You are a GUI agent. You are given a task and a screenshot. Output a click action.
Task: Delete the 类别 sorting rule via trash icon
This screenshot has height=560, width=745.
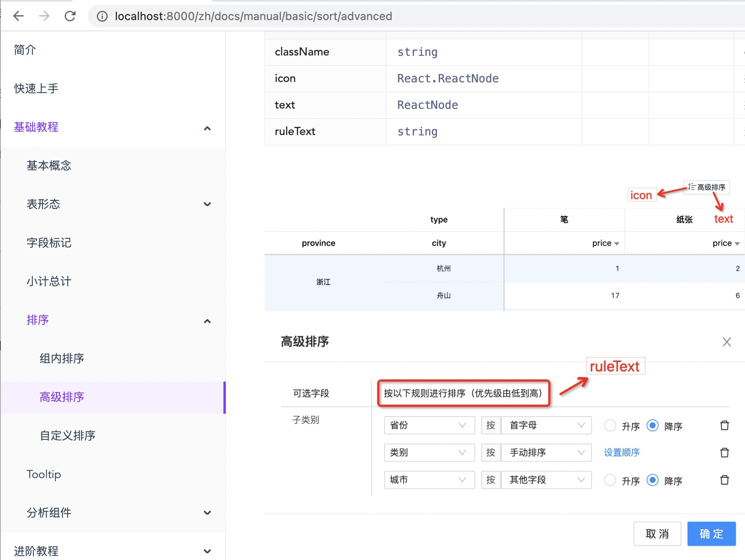click(x=725, y=452)
